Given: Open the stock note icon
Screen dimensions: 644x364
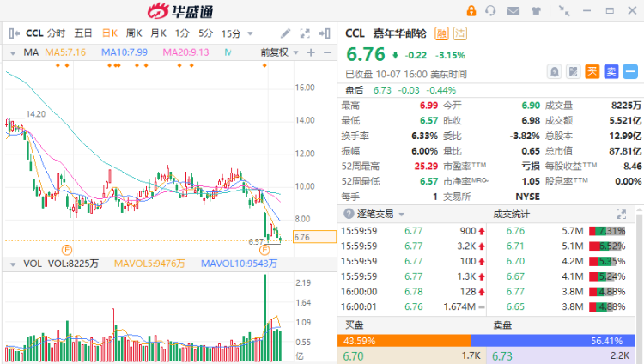Looking at the screenshot, I should tap(573, 72).
